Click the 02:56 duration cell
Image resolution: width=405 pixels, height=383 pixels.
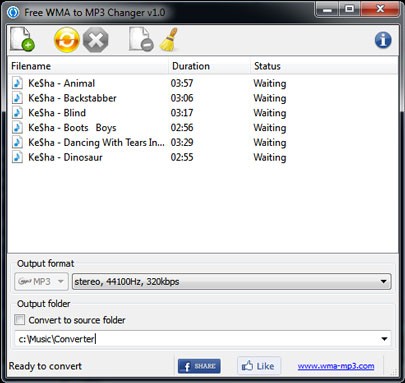click(x=182, y=127)
